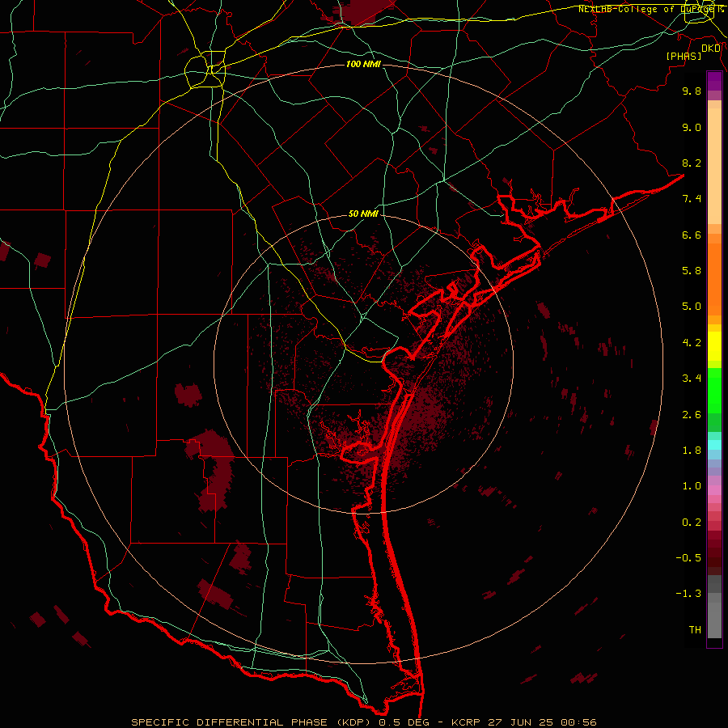Click the "50 NMI" range ring label
This screenshot has width=728, height=728.
click(363, 214)
